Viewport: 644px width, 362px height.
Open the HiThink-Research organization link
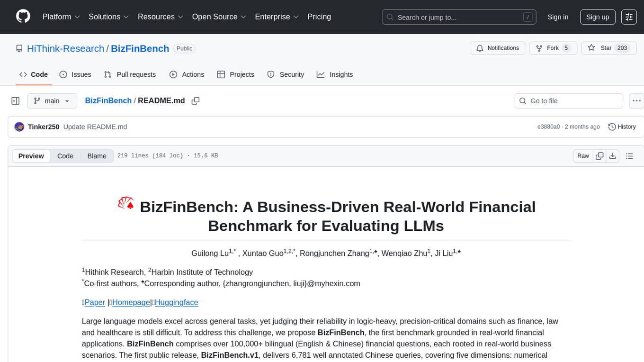tap(65, 49)
